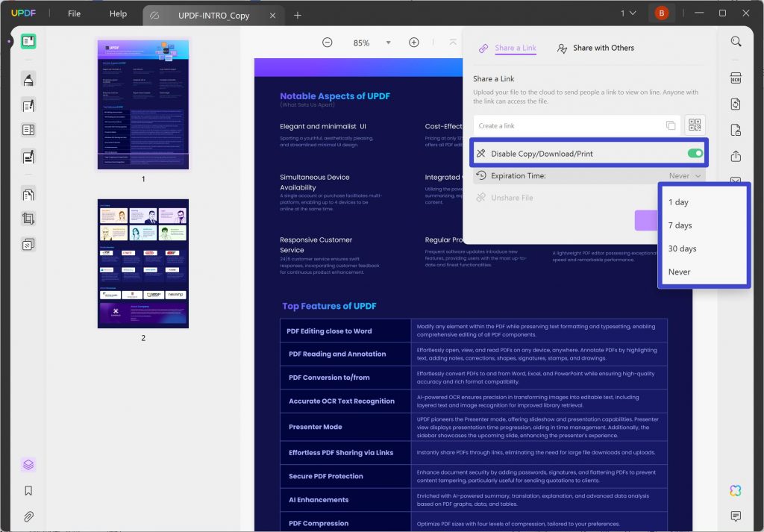This screenshot has width=764, height=532.
Task: Show the QR code for the share link
Action: point(694,125)
